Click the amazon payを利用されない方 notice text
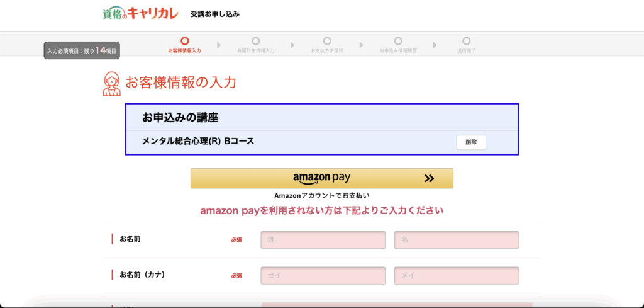This screenshot has width=644, height=308. (x=321, y=211)
